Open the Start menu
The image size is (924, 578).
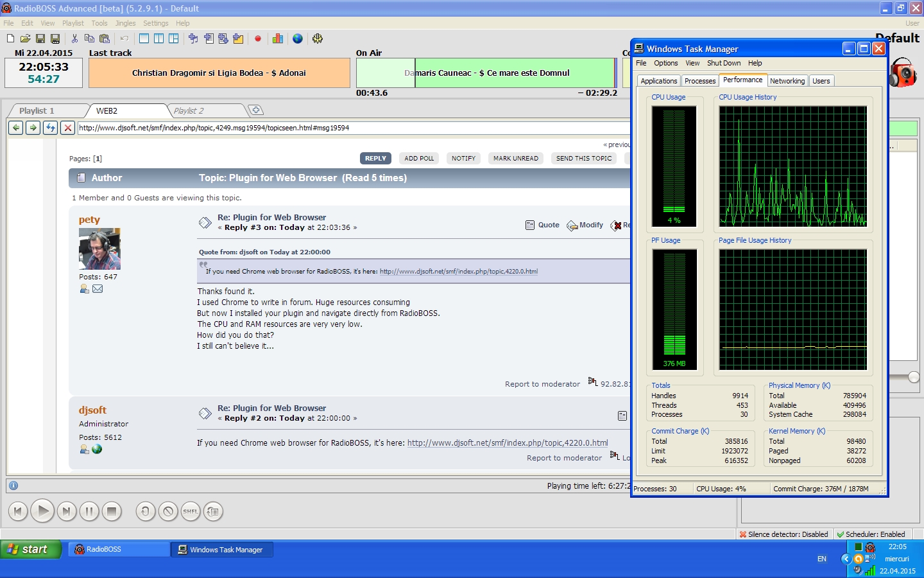pos(31,549)
